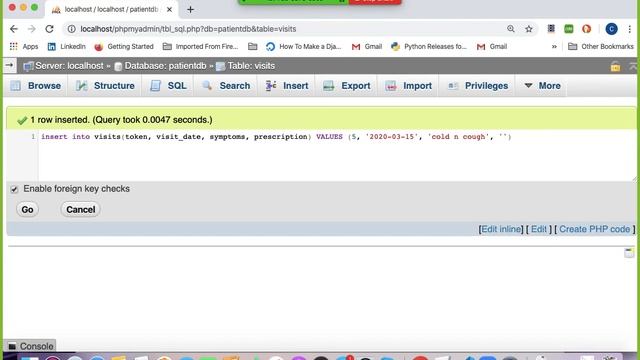Switch to the SQL tab
The height and width of the screenshot is (360, 640).
coord(168,86)
